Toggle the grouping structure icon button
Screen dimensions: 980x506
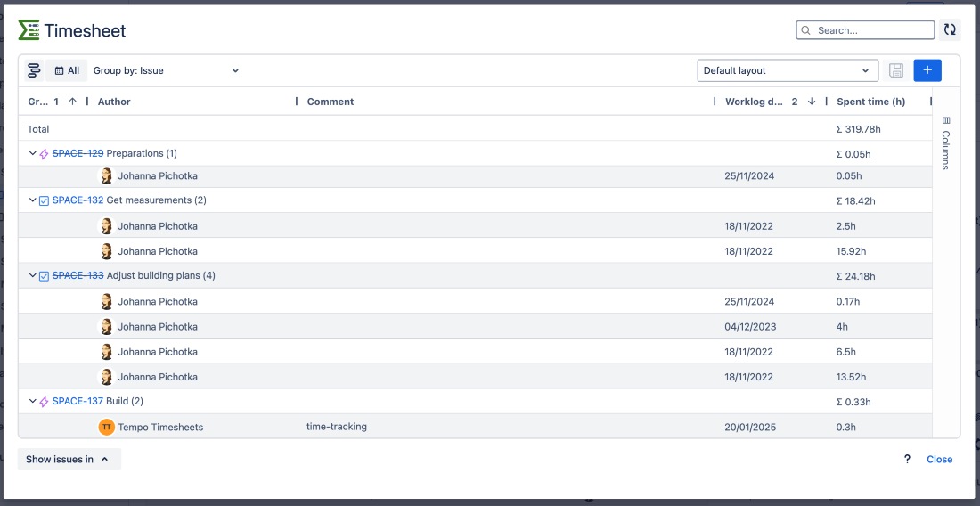[34, 70]
